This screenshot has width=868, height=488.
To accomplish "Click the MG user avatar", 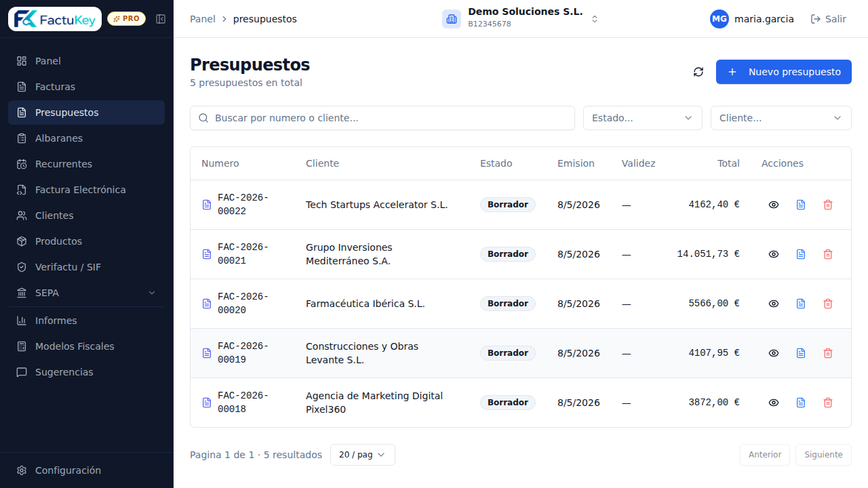I will (719, 19).
